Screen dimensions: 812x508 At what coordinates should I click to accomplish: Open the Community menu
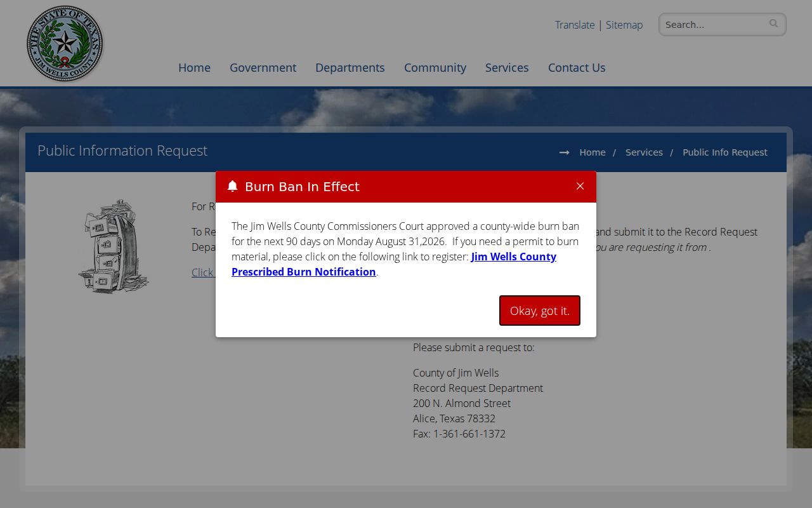435,67
